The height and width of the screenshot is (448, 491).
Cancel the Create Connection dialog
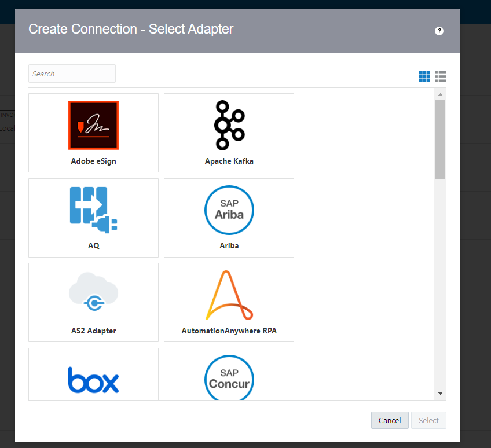click(390, 420)
